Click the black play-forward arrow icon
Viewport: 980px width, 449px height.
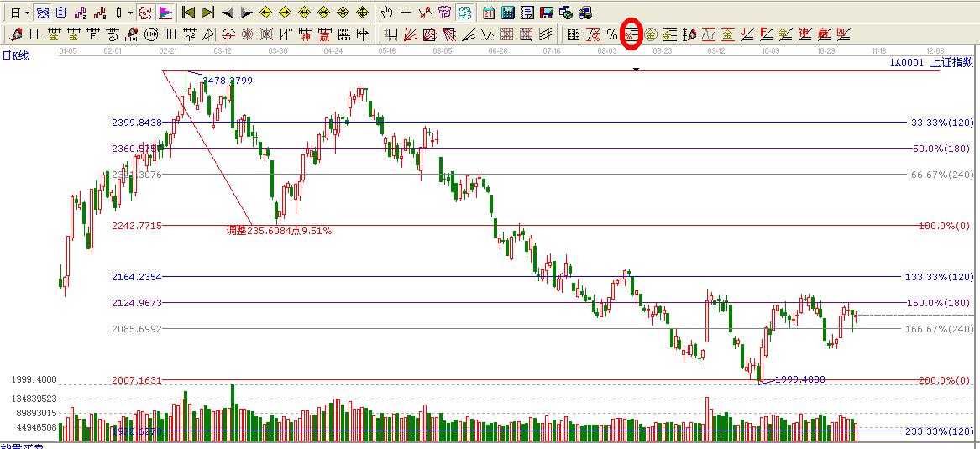coord(246,13)
